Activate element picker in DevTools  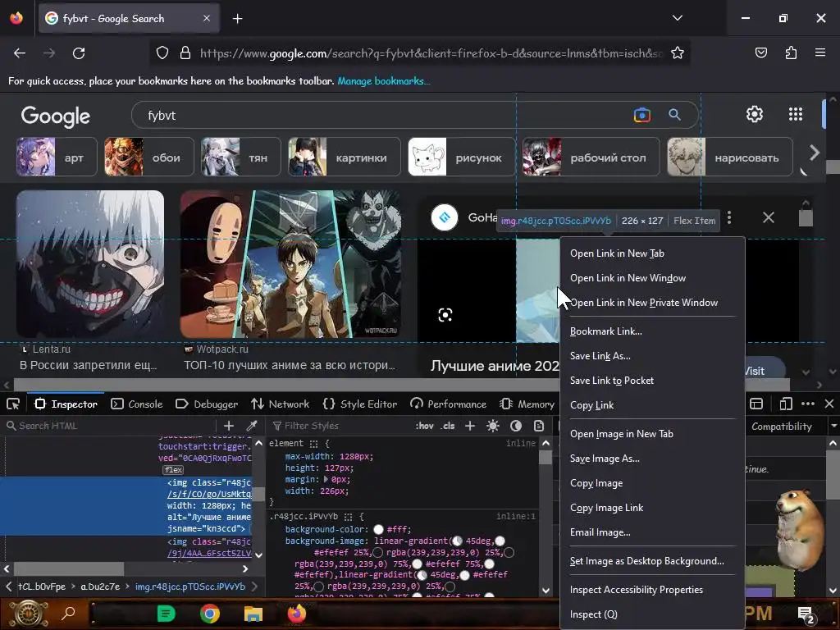[13, 404]
